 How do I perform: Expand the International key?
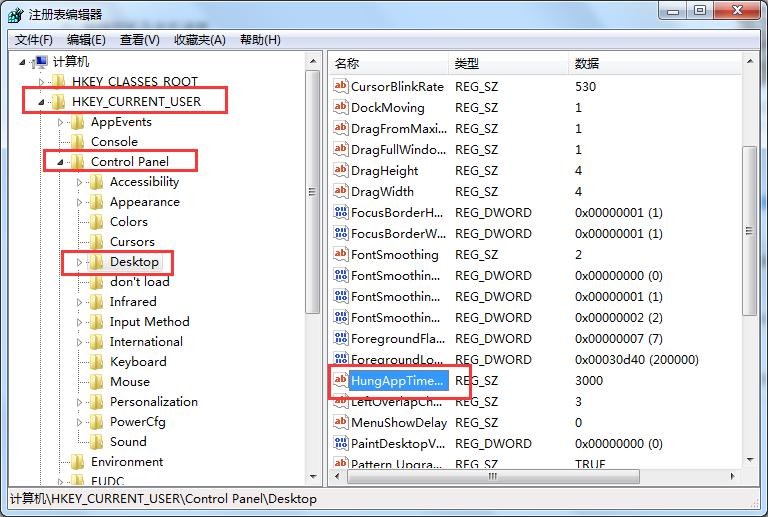[80, 342]
